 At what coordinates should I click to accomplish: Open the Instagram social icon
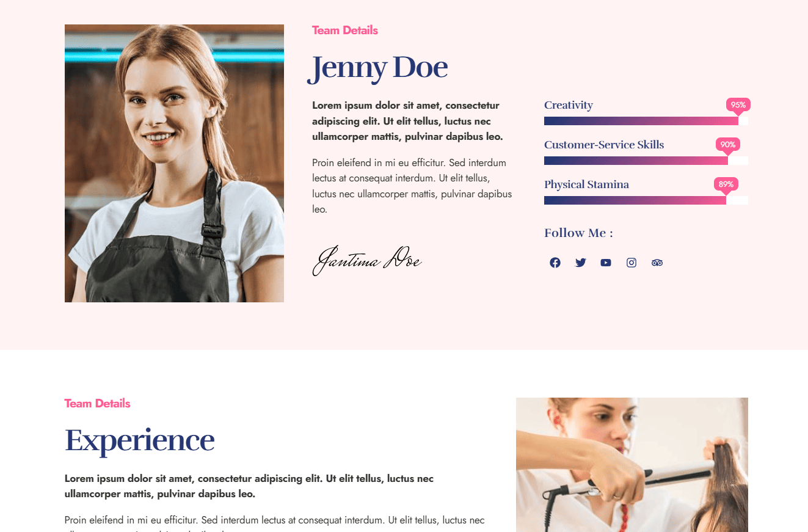pos(631,263)
